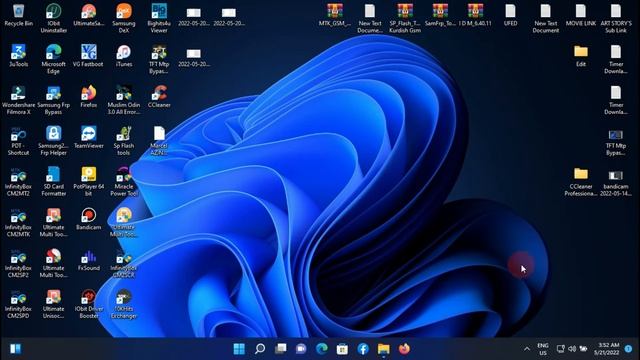Check the battery tray icon
The image size is (640, 360).
coord(584,349)
